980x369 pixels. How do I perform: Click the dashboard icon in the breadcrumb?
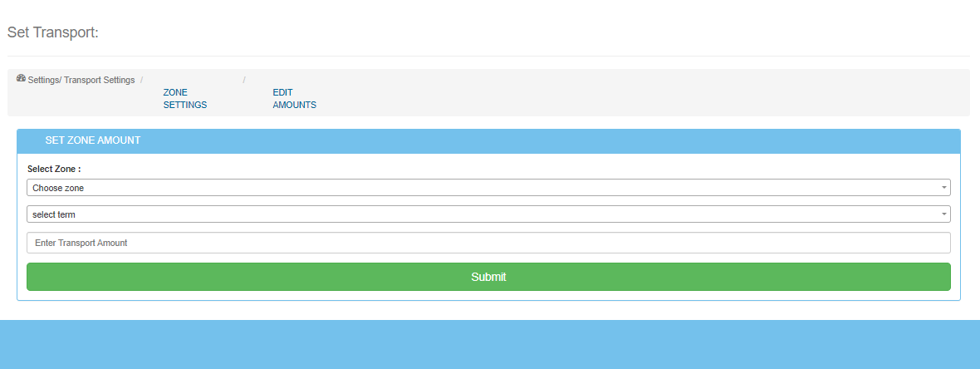click(21, 78)
